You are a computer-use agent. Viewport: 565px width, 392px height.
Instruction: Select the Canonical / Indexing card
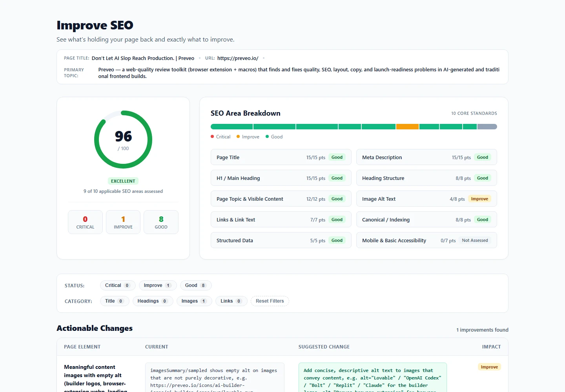tap(426, 220)
